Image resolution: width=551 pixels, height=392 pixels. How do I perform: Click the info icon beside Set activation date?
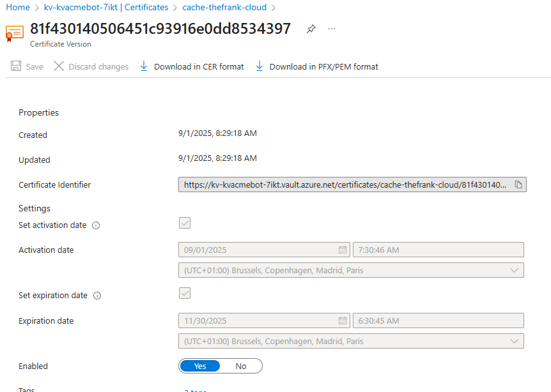(96, 225)
